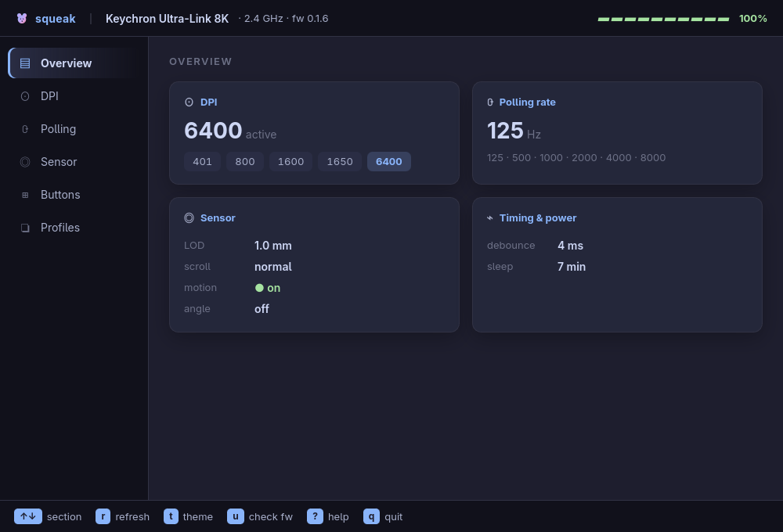Click the sleep value 7 min
The image size is (783, 532).
point(572,267)
